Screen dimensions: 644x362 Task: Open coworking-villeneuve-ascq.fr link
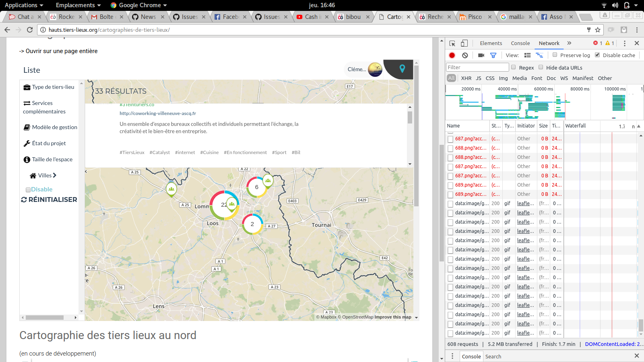click(x=158, y=113)
